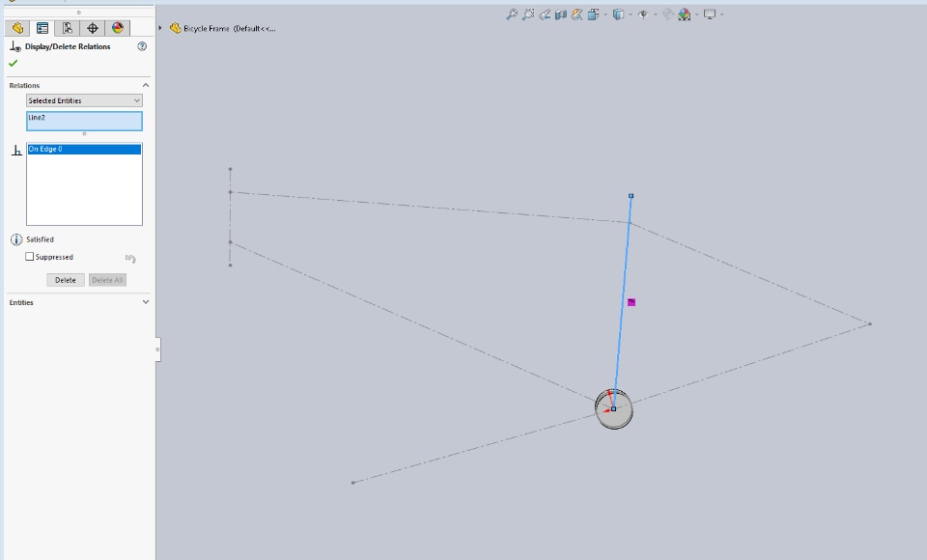The height and width of the screenshot is (560, 927).
Task: Click the Previous View icon
Action: (x=545, y=14)
